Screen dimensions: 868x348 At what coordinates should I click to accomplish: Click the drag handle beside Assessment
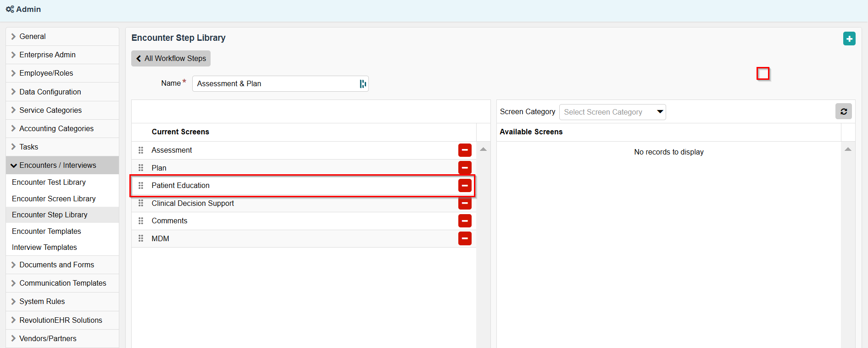(x=141, y=150)
